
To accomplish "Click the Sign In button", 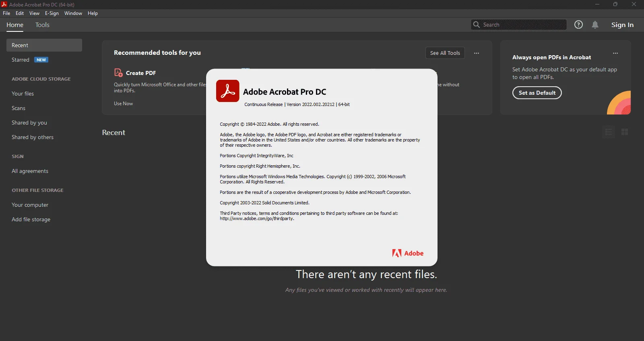I will point(622,25).
